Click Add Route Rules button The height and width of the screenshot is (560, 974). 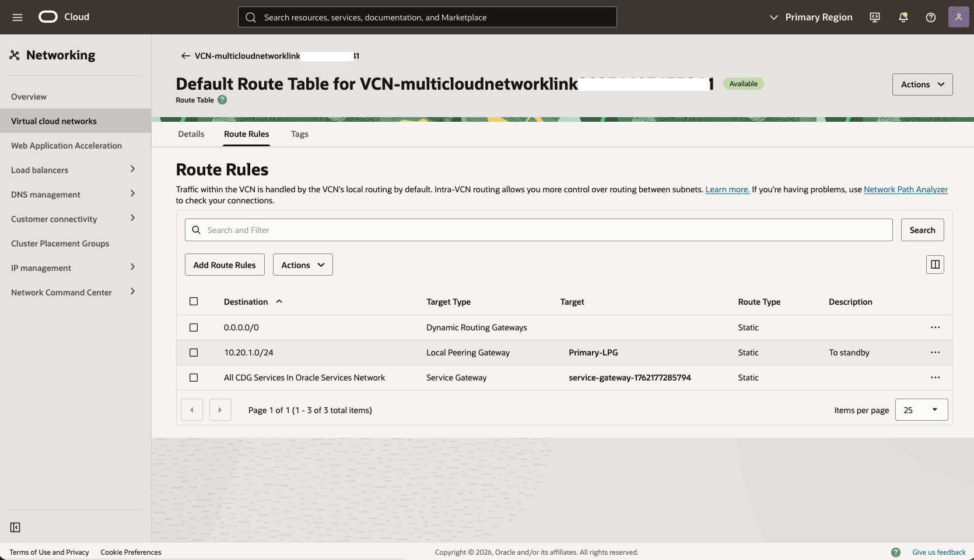coord(225,265)
